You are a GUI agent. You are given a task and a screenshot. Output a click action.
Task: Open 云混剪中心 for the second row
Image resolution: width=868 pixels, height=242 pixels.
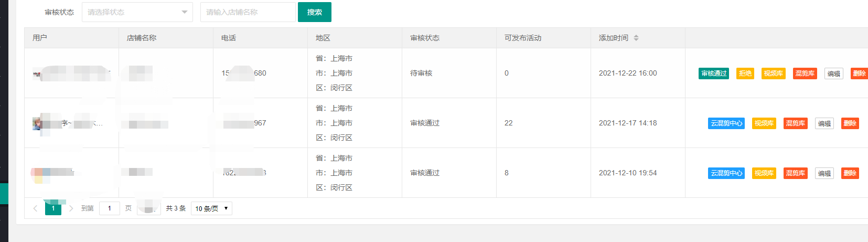(726, 123)
